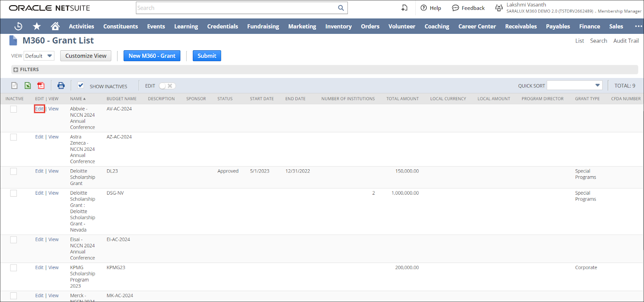Click the New M360 - Grant button
644x302 pixels.
152,56
